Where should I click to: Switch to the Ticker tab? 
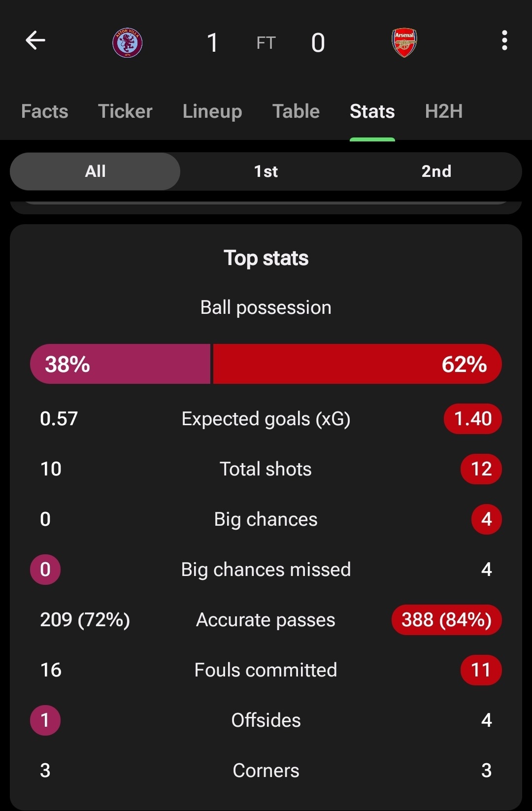click(x=125, y=111)
